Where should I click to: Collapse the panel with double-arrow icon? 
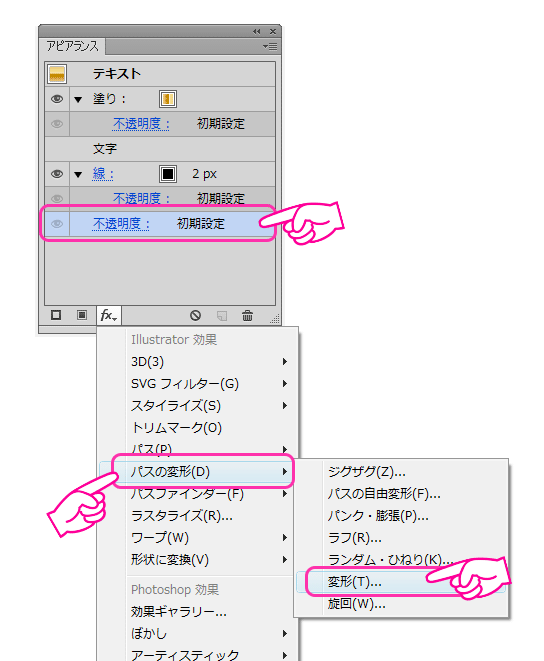[257, 32]
